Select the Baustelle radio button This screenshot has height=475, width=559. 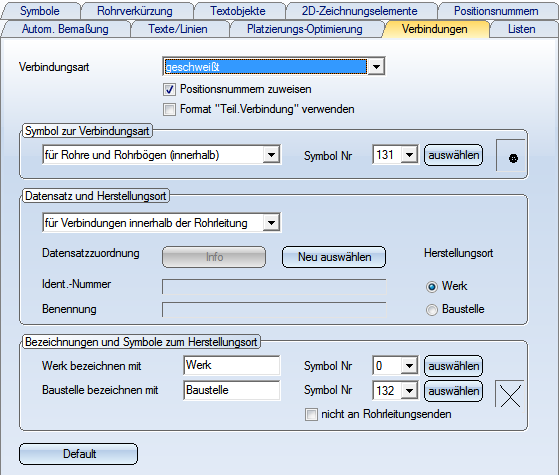tap(432, 310)
